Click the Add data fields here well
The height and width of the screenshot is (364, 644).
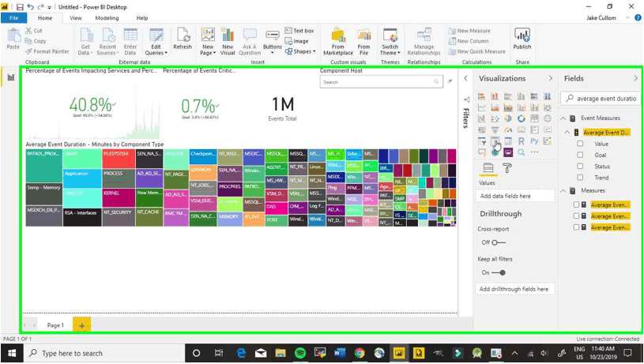[x=515, y=196]
